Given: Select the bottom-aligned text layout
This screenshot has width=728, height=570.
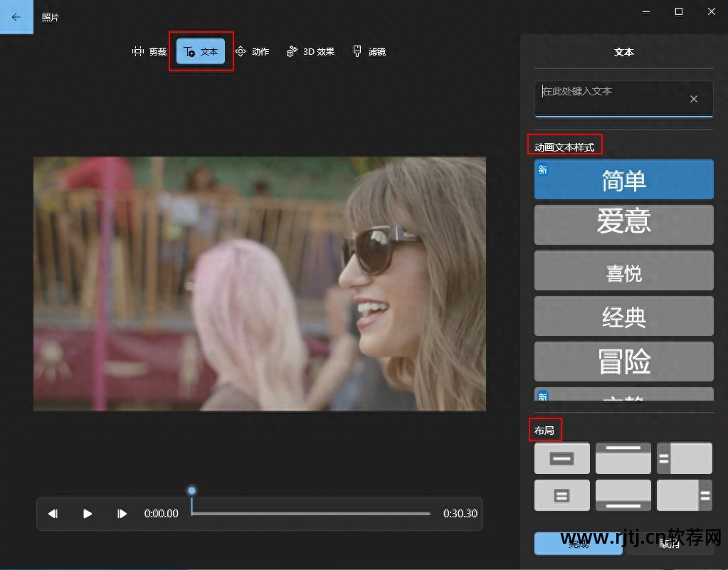Looking at the screenshot, I should (x=623, y=495).
